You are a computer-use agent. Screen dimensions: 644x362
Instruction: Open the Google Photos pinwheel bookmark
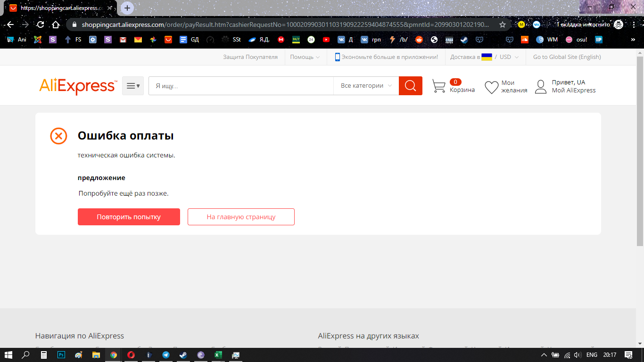point(153,40)
